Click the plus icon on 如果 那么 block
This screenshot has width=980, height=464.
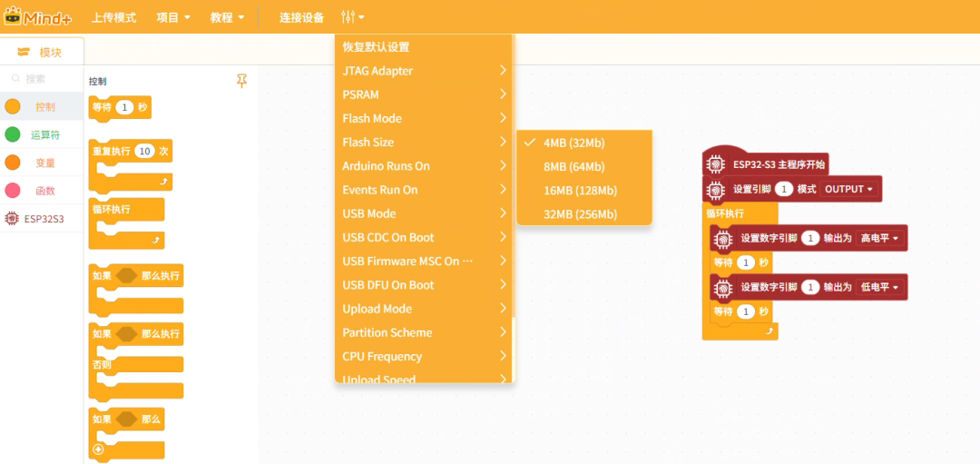pyautogui.click(x=98, y=449)
